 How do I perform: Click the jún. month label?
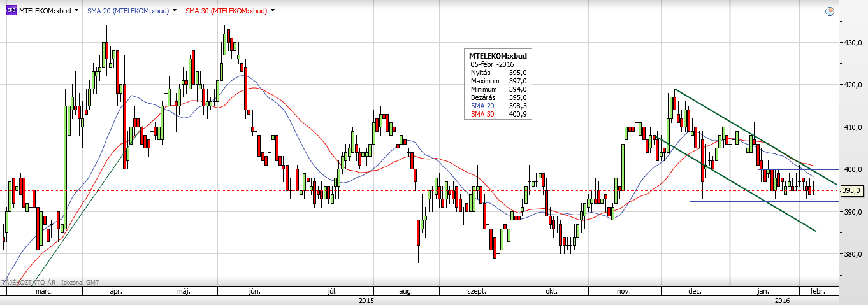(x=256, y=291)
